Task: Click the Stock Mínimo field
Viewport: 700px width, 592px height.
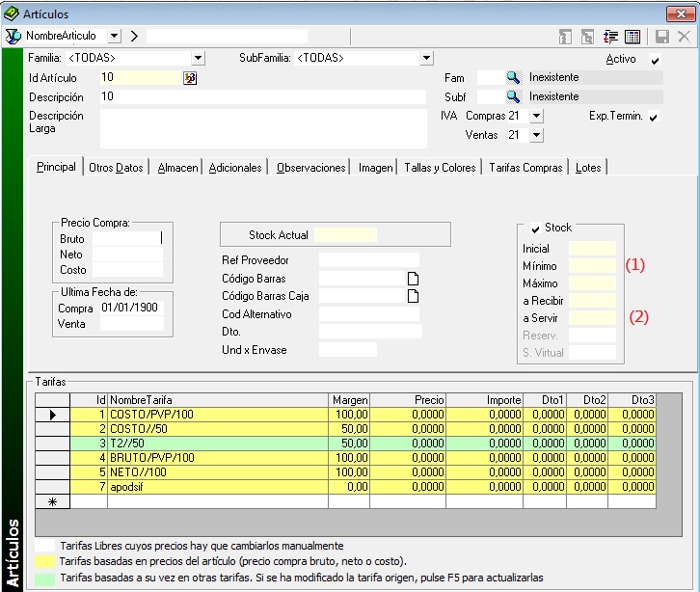Action: 592,266
